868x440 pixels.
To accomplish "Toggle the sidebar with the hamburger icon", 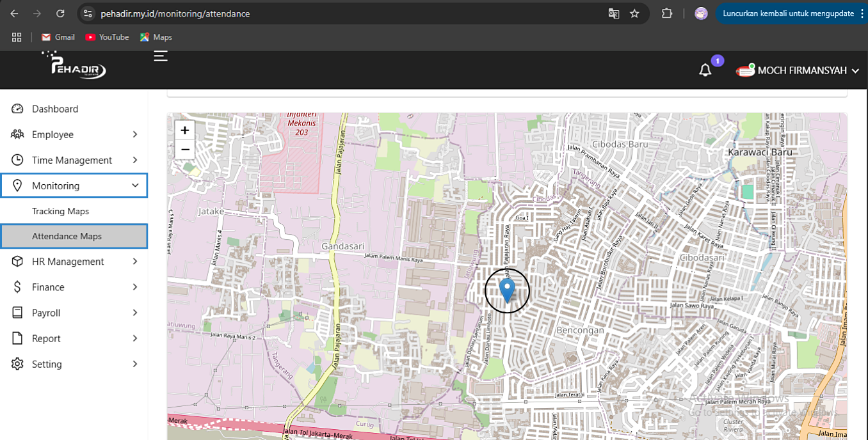I will pyautogui.click(x=160, y=56).
